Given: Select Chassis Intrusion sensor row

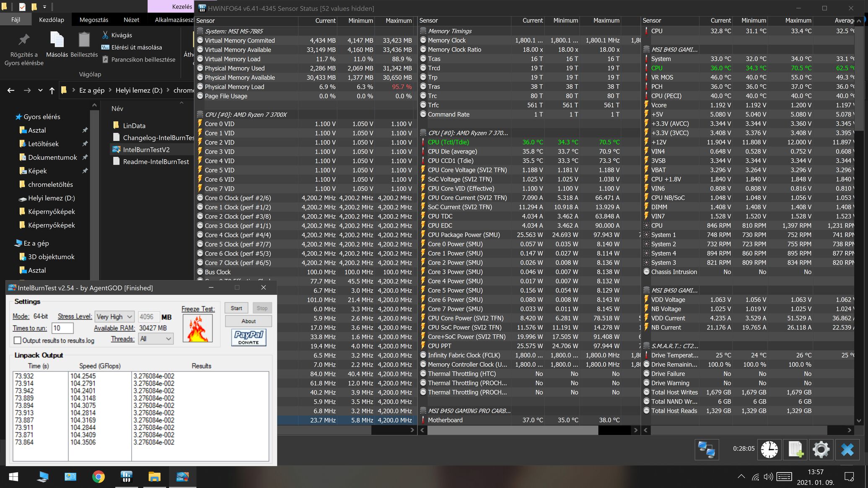Looking at the screenshot, I should (748, 272).
